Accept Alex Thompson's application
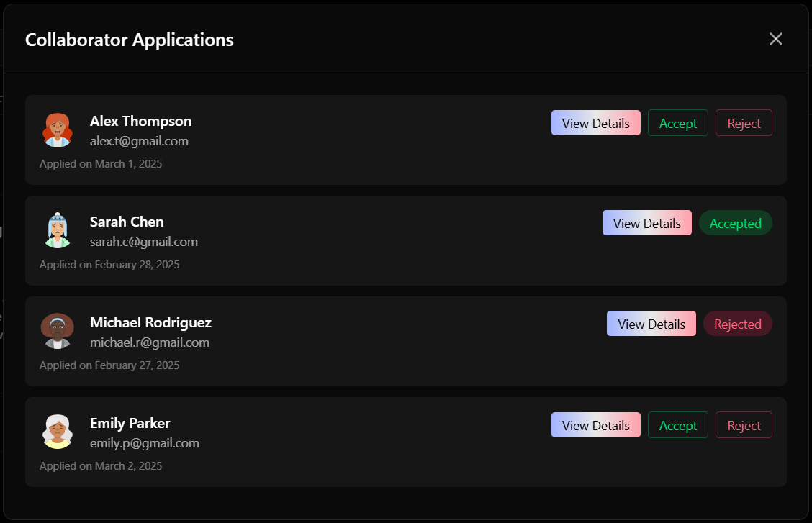 tap(677, 123)
